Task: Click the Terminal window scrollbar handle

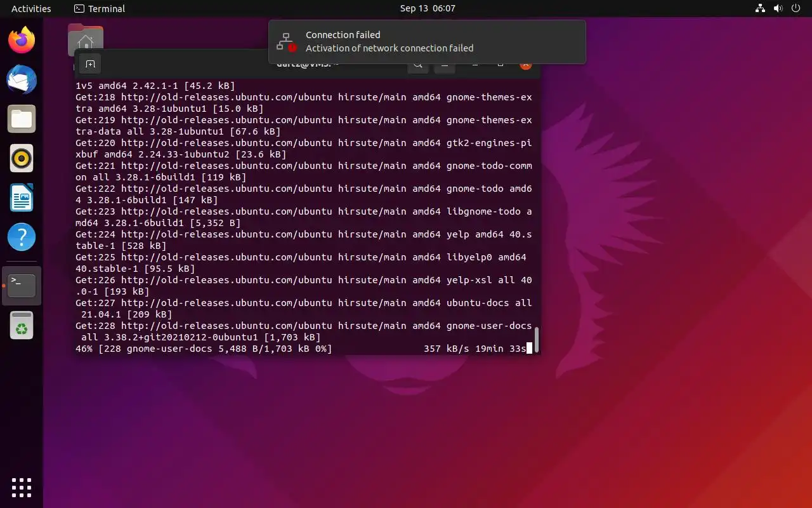Action: [x=537, y=340]
